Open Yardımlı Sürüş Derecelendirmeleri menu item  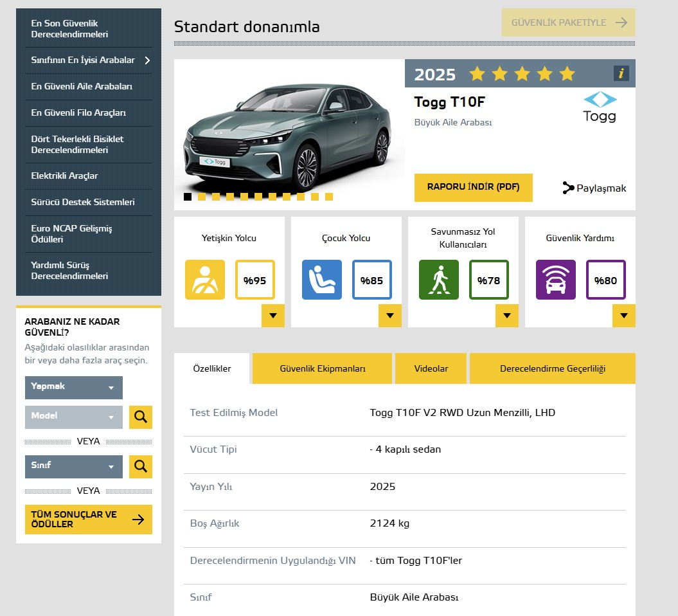pyautogui.click(x=89, y=271)
